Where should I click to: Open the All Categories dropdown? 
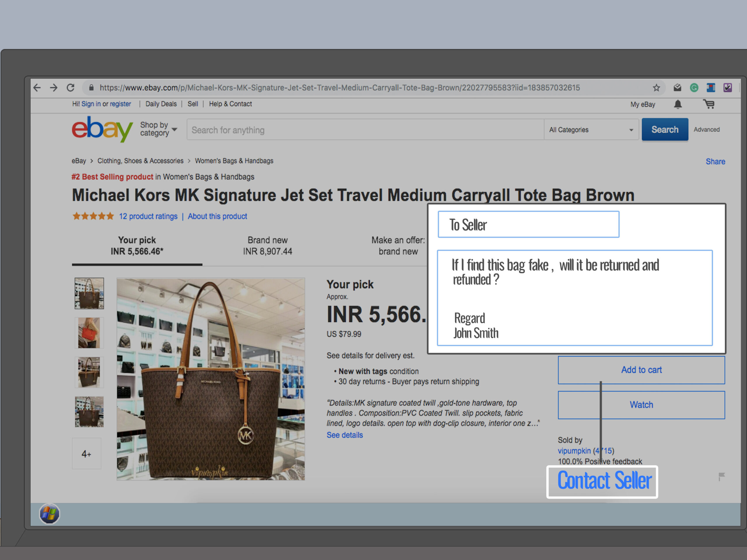(x=591, y=129)
